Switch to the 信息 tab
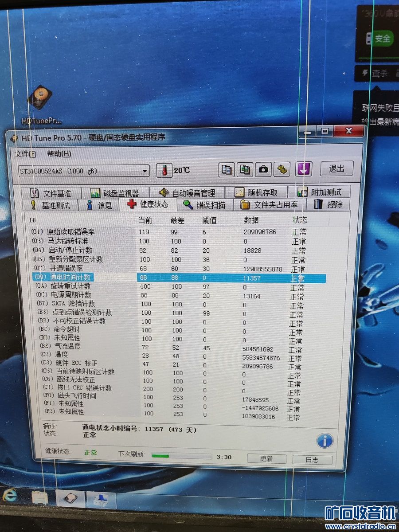 pos(99,205)
